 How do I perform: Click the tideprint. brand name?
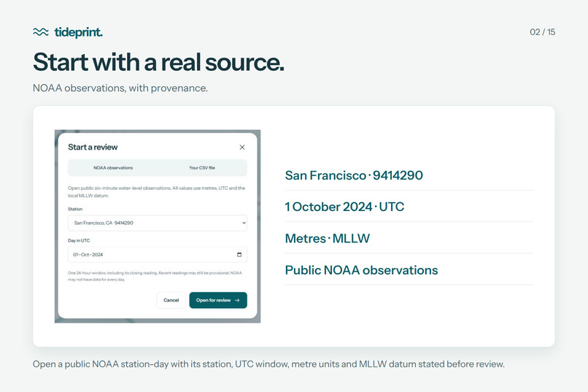pyautogui.click(x=78, y=32)
